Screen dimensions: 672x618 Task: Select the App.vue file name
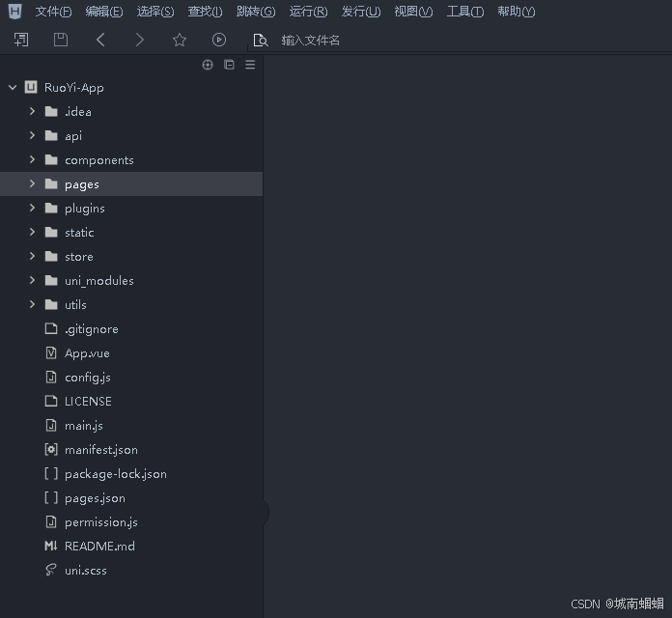[87, 353]
